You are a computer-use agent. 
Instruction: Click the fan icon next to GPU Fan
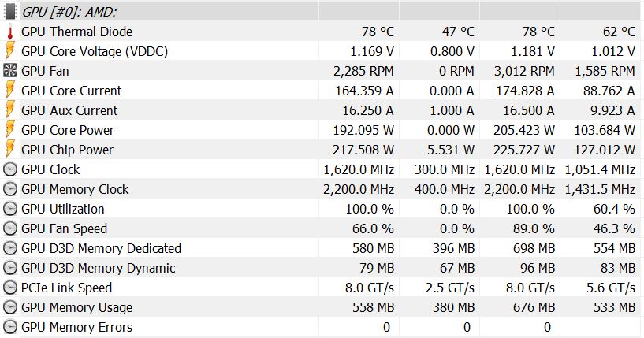[10, 71]
